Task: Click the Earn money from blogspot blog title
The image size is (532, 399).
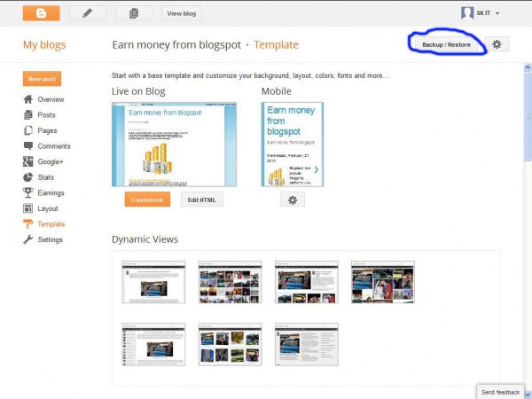Action: coord(176,45)
